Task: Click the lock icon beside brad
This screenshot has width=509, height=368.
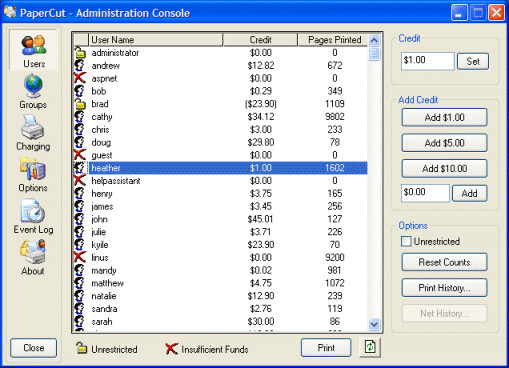Action: click(x=80, y=104)
